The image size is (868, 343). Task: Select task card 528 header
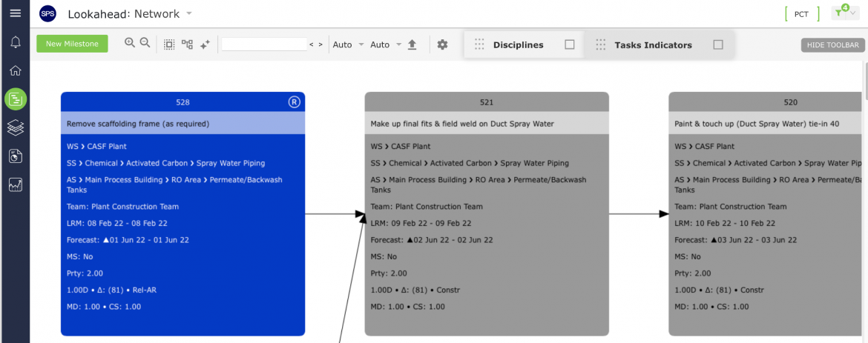click(x=183, y=101)
